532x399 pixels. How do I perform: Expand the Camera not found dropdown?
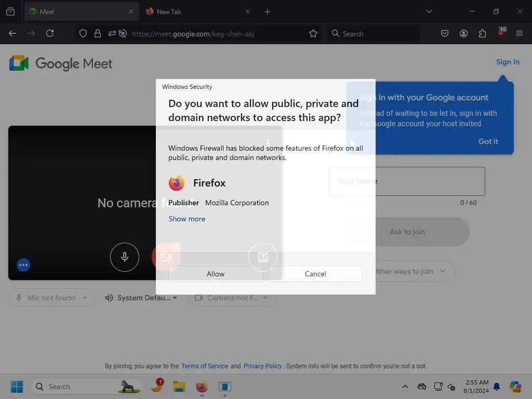[231, 298]
